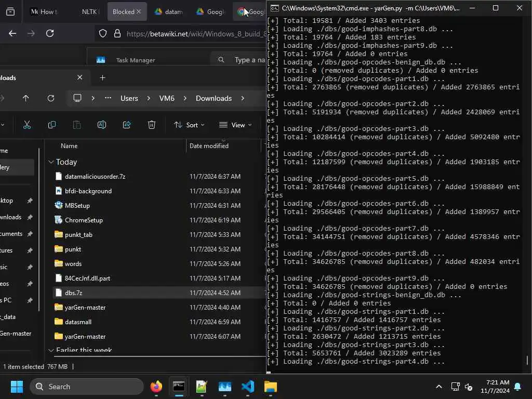
Task: Click VM6 in the Explorer breadcrumb
Action: 167,98
